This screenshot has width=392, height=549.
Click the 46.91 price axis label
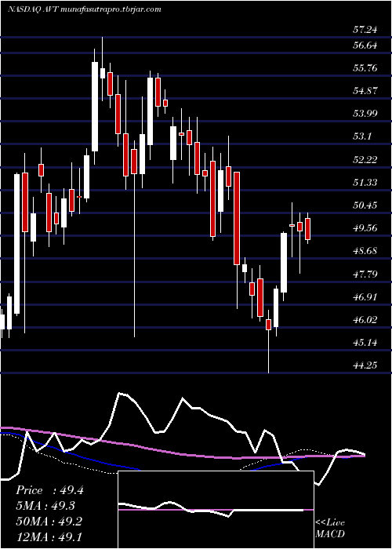[x=365, y=297]
